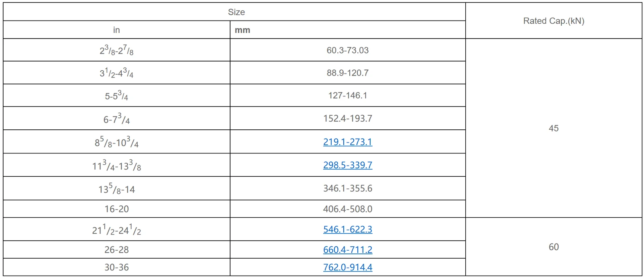
Task: Click the rated capacity 45 cell
Action: pos(553,128)
